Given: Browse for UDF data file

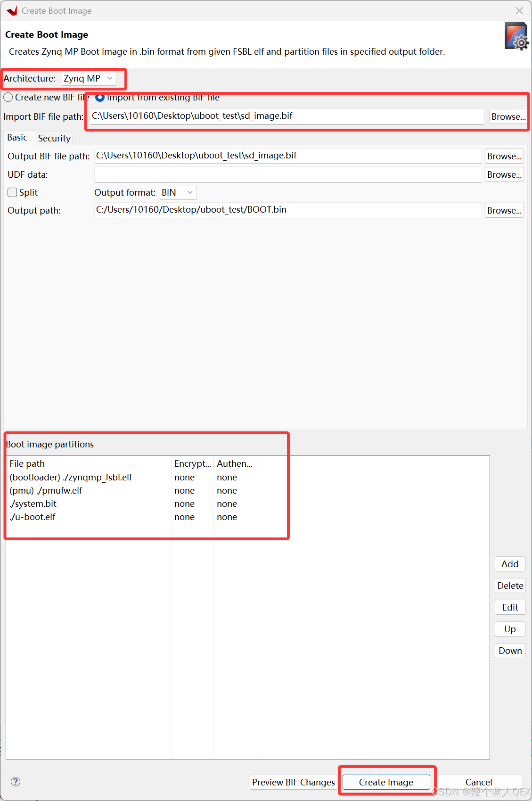Looking at the screenshot, I should coord(504,174).
